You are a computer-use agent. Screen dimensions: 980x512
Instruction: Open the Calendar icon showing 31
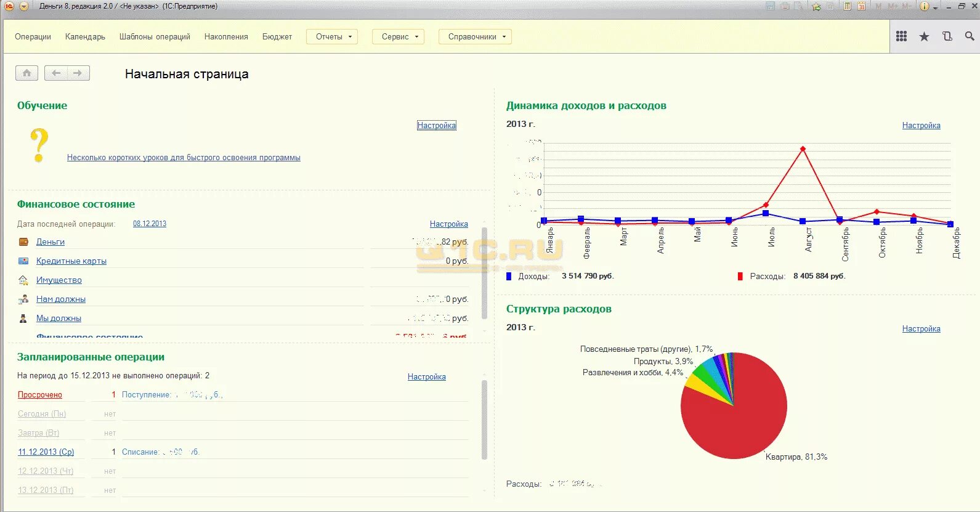coord(862,6)
